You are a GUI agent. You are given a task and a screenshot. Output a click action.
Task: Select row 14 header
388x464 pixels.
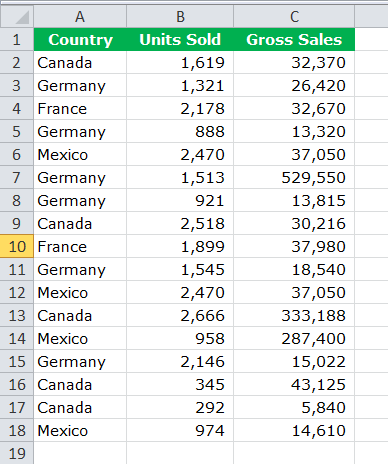(17, 338)
